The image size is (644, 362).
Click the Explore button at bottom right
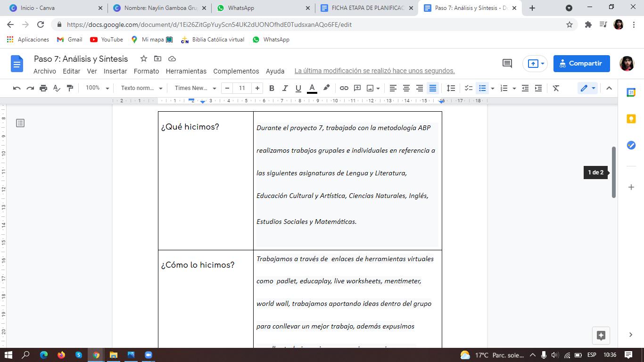[601, 336]
